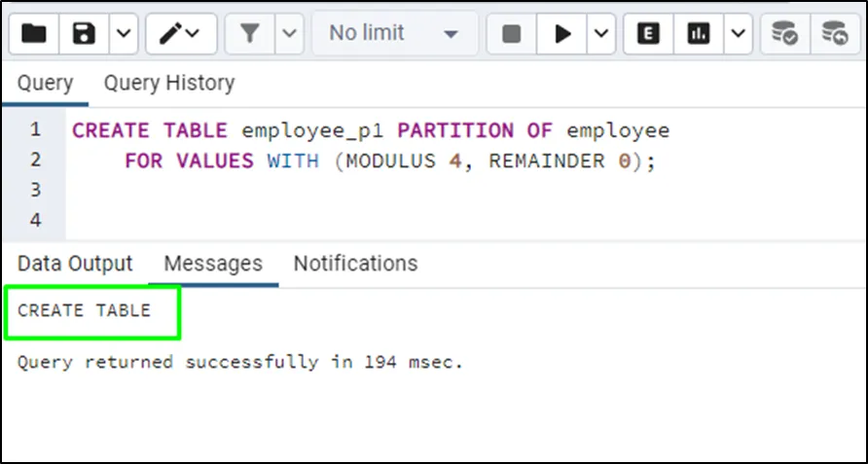Run the query with Execute button
Image resolution: width=868 pixels, height=464 pixels.
tap(562, 34)
